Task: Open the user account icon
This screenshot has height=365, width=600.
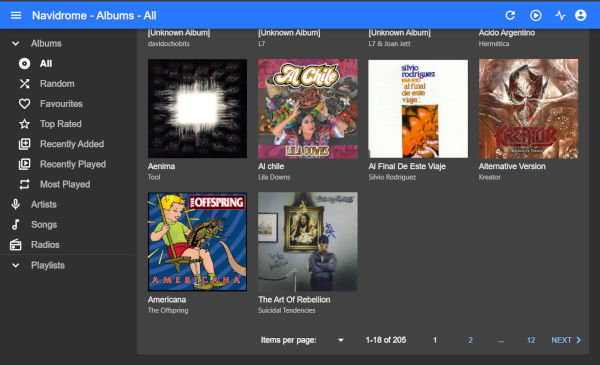Action: click(x=580, y=15)
